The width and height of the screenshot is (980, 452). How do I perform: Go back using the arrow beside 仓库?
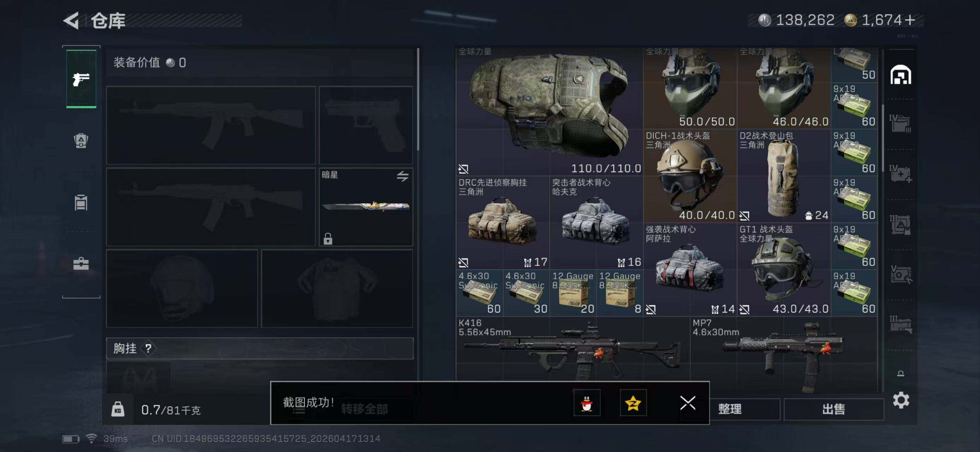point(71,20)
